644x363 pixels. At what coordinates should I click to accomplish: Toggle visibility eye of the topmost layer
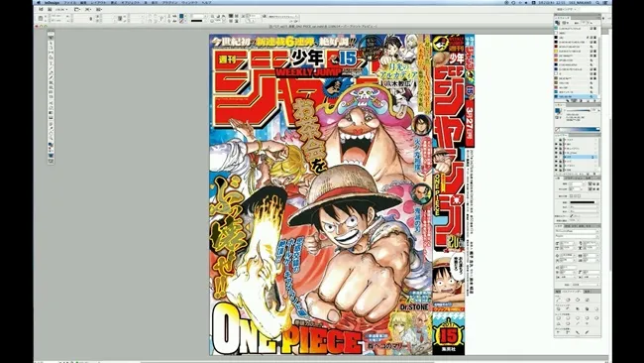556,140
